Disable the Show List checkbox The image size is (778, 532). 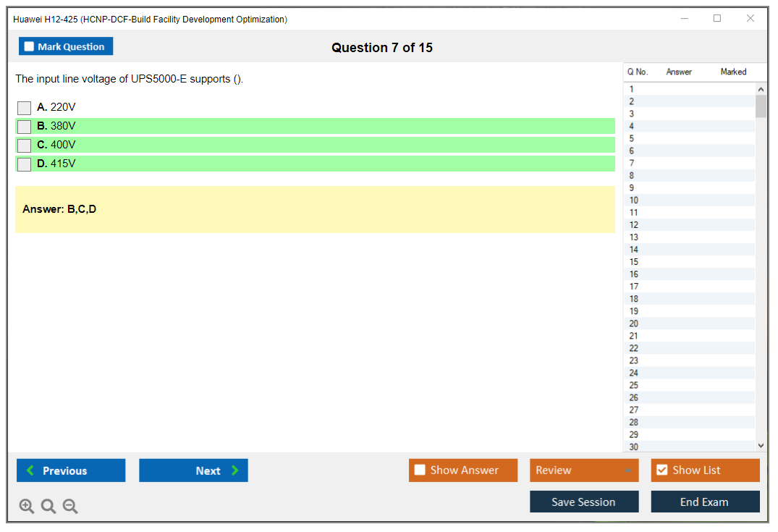tap(661, 470)
